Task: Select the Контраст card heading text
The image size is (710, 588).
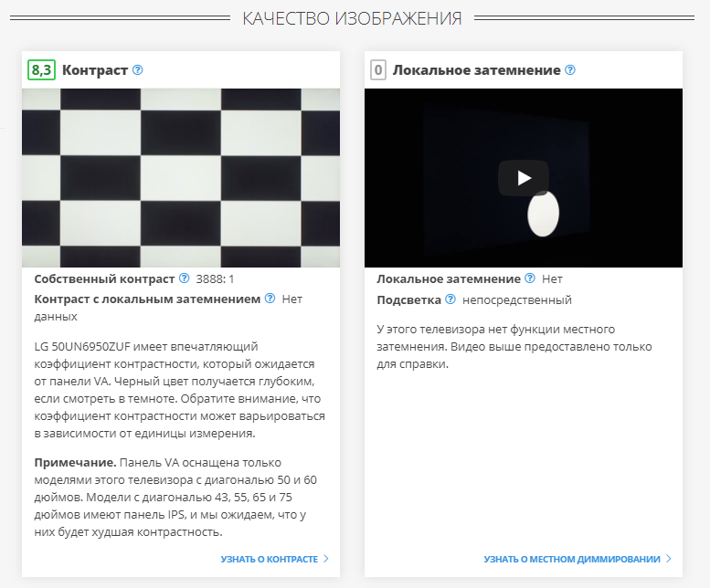Action: click(x=95, y=70)
